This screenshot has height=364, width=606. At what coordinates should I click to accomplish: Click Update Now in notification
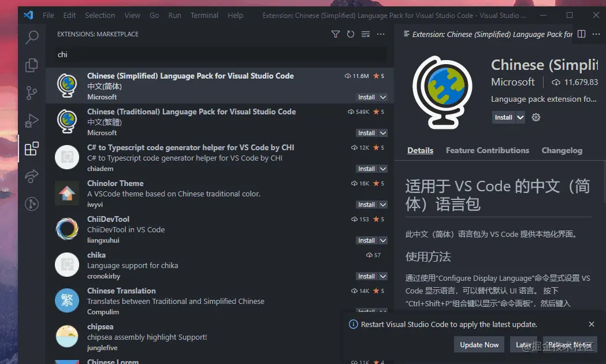(479, 345)
